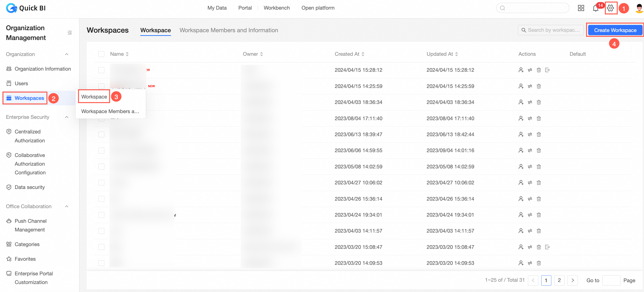Switch to Workspace Members and Information tab
Screen dimensions: 644x292
point(228,30)
